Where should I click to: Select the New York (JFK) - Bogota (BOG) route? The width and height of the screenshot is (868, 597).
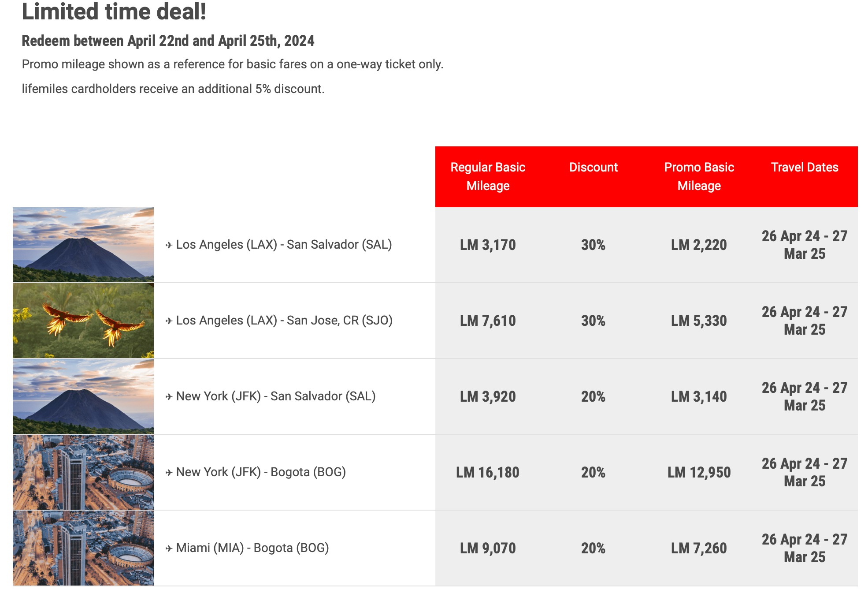tap(261, 472)
